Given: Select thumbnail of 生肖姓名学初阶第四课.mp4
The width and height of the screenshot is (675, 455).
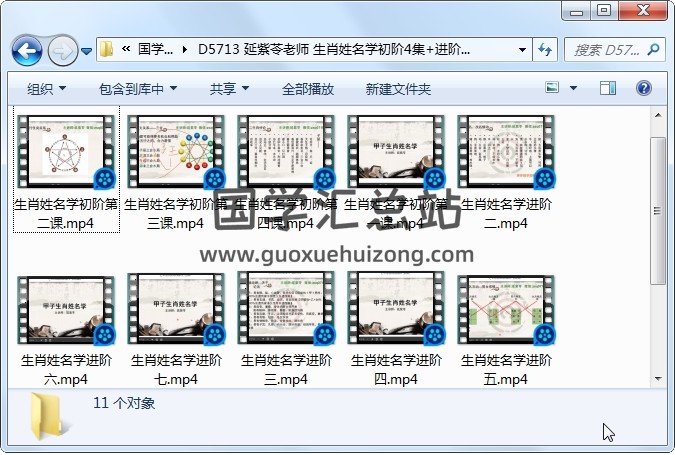Looking at the screenshot, I should point(286,152).
